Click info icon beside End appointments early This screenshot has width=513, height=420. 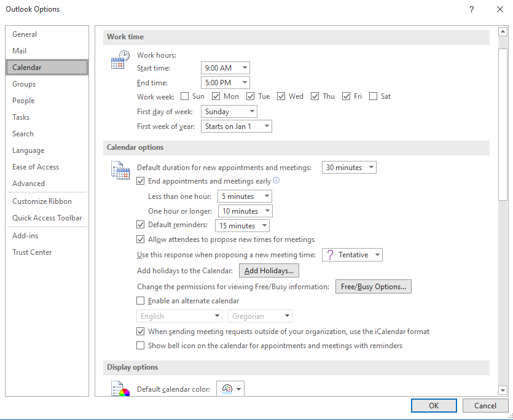coord(276,181)
